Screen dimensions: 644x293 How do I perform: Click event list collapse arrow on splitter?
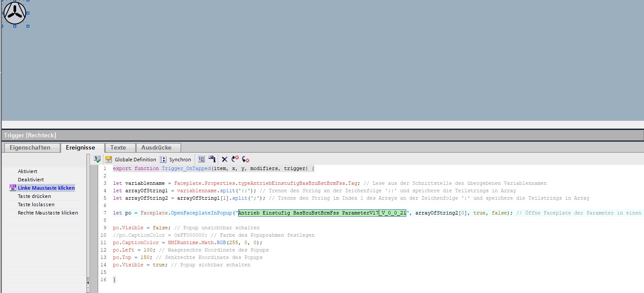coord(88,283)
